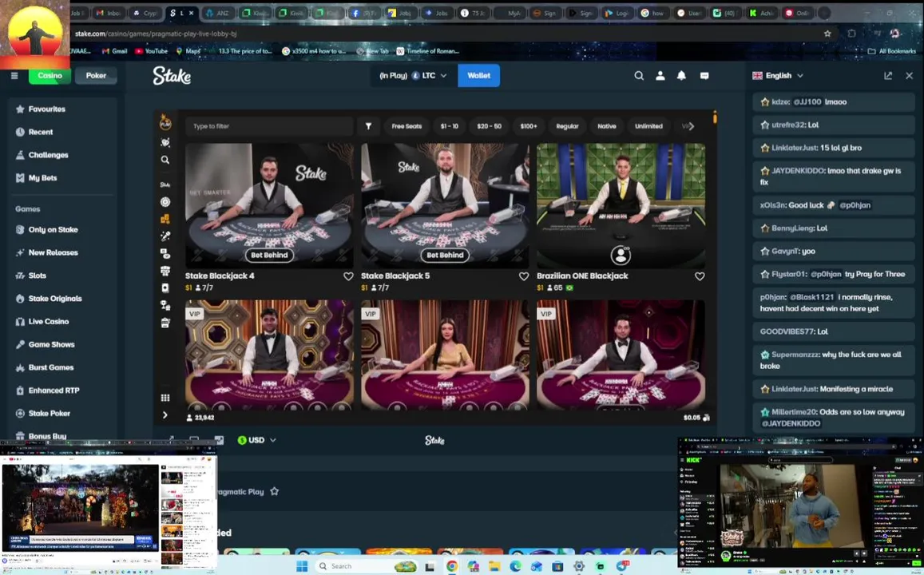Toggle the chat bubble icon in header

pos(704,75)
